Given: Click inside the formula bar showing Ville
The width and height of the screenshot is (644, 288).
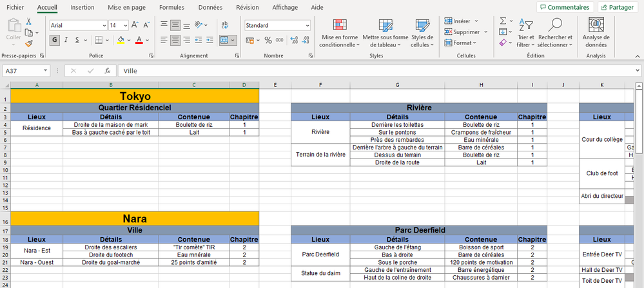Looking at the screenshot, I should (x=378, y=71).
